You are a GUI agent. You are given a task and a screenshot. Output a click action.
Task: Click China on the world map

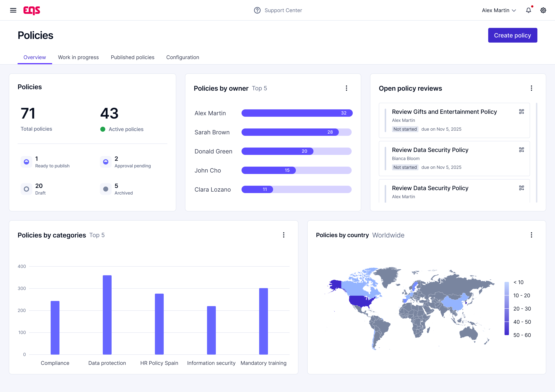coord(454,303)
